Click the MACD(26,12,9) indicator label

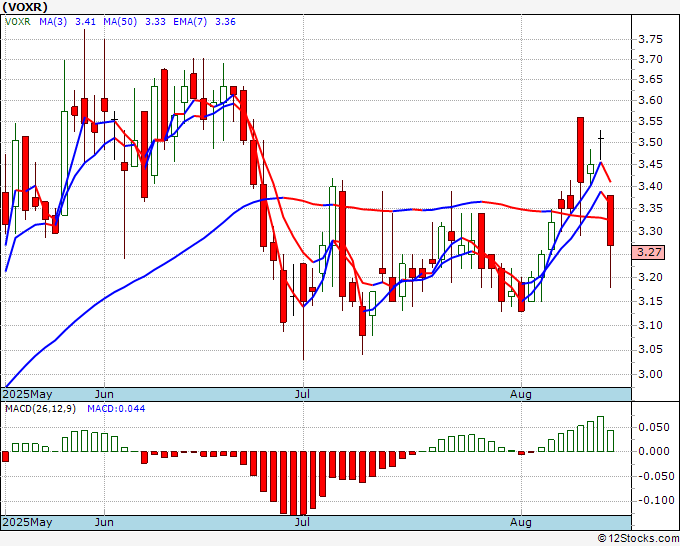40,409
